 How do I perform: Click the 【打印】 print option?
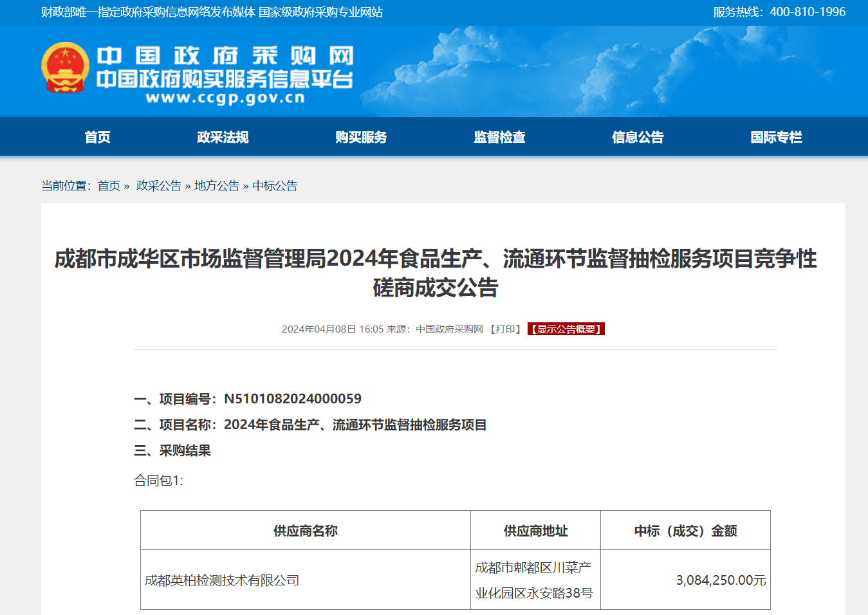click(506, 329)
